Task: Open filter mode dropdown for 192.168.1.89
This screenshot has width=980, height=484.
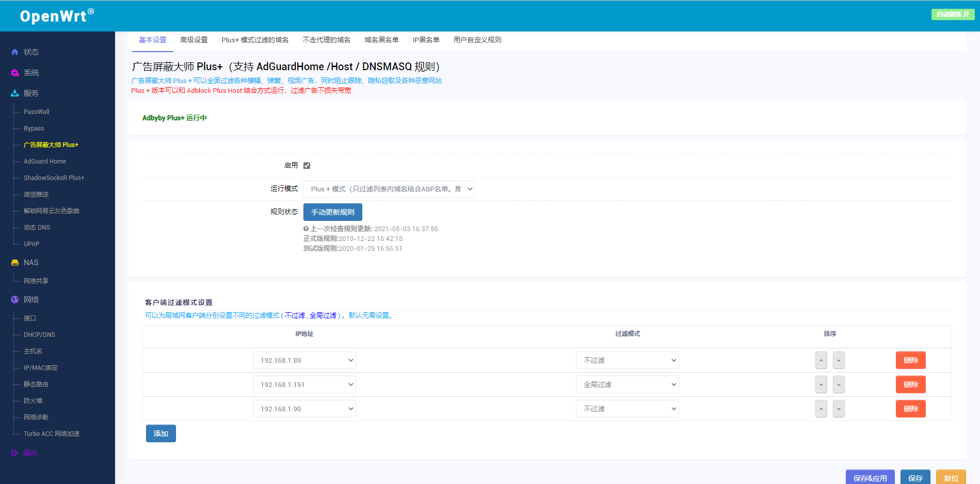Action: coord(628,360)
